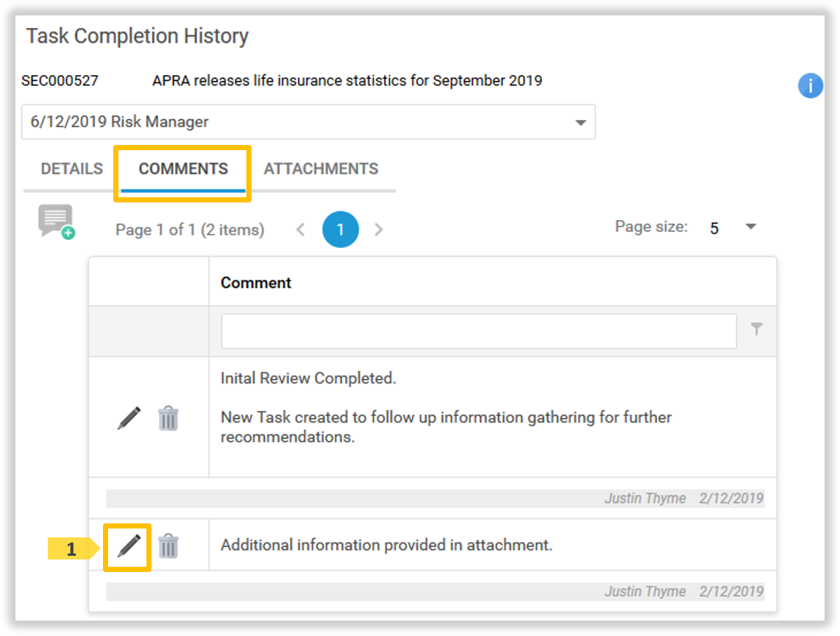Click the Comment filter text box
Image resolution: width=840 pixels, height=636 pixels.
pos(478,331)
